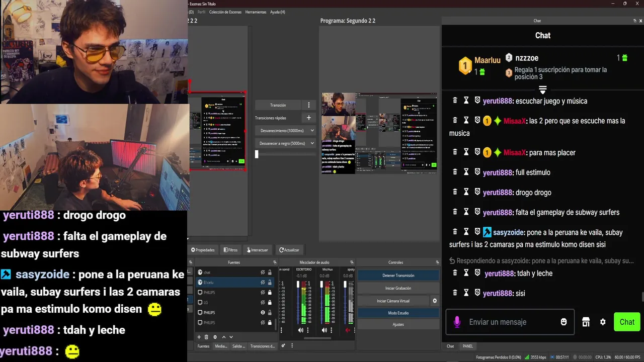This screenshot has width=644, height=362.
Task: Click the purple microphone icon in chat input
Action: click(457, 322)
